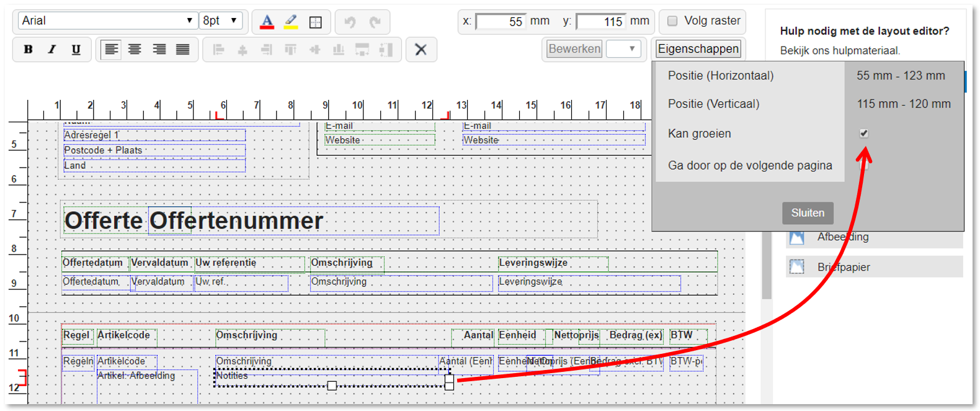Pick the red text color tool
Viewport: 980px width, 411px height.
click(267, 22)
